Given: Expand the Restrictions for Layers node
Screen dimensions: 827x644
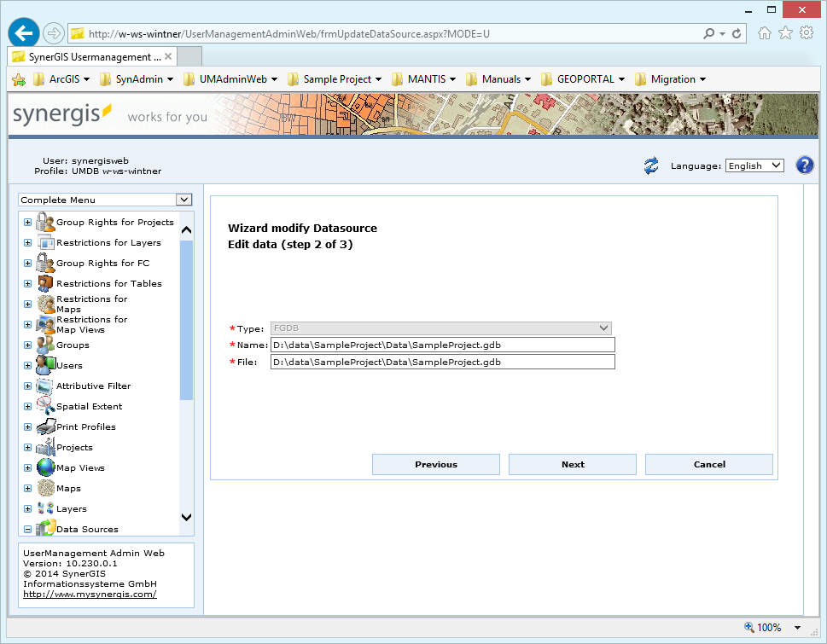Looking at the screenshot, I should pyautogui.click(x=26, y=242).
